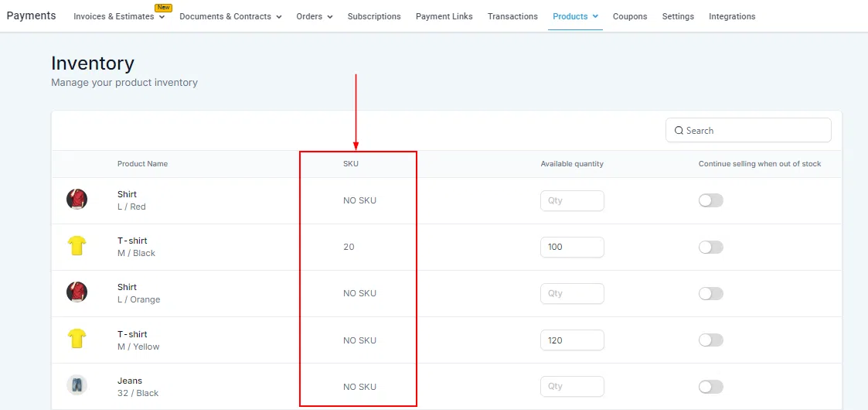Click NO SKU for T-shirt M / Yellow
The width and height of the screenshot is (868, 410).
360,340
